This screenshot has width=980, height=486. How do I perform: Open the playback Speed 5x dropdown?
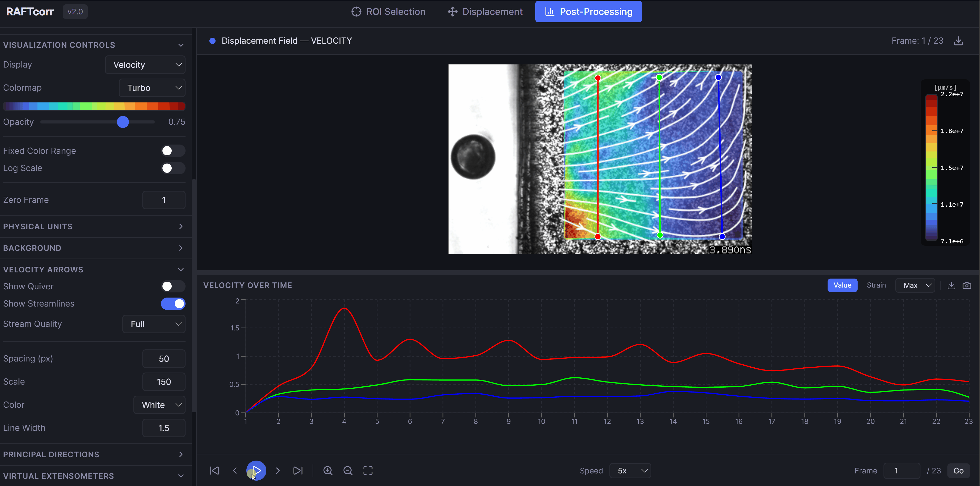[x=630, y=471]
